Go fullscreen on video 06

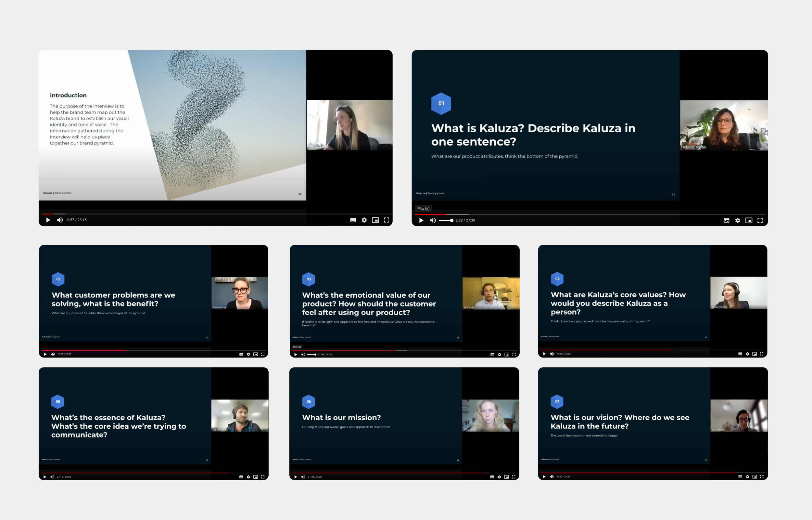coord(514,477)
